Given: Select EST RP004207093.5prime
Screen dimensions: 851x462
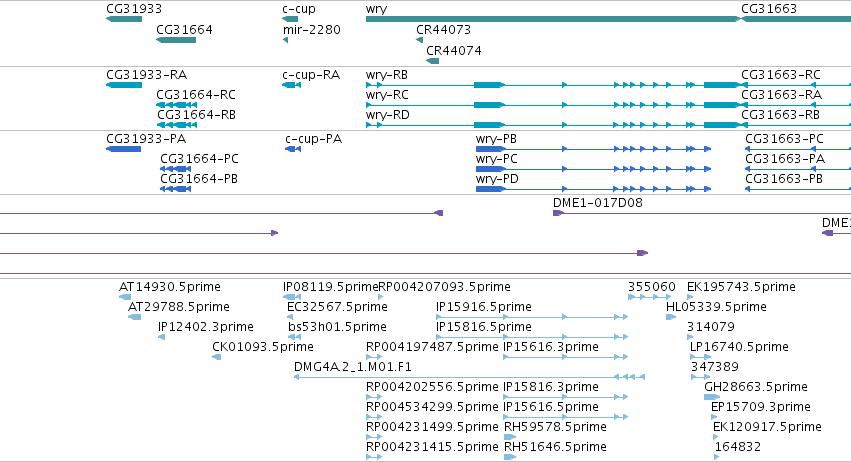Looking at the screenshot, I should pos(444,287).
